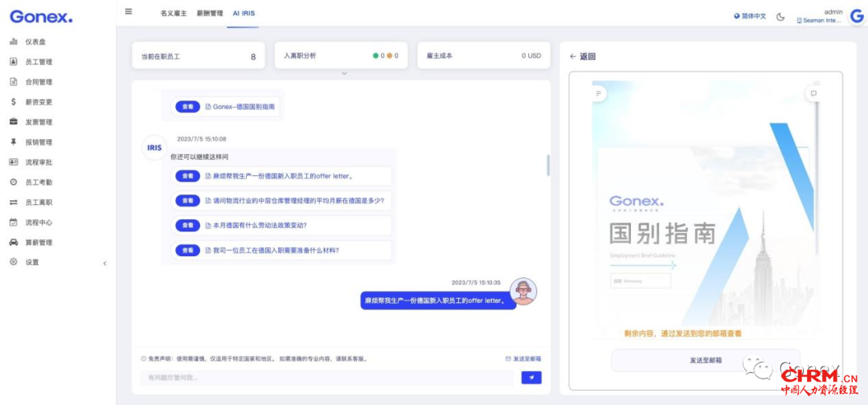This screenshot has width=868, height=405.
Task: Open the 入离职分析 card
Action: pyautogui.click(x=341, y=56)
